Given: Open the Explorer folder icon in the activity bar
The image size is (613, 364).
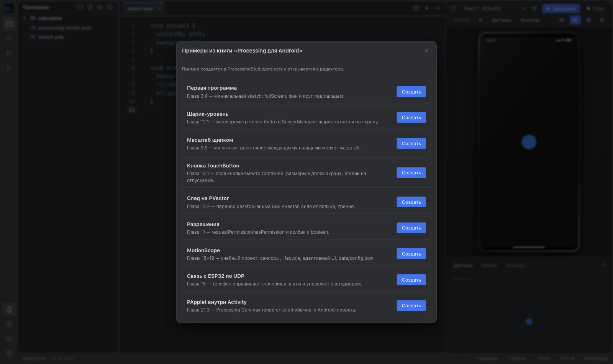Looking at the screenshot, I should pos(9,24).
